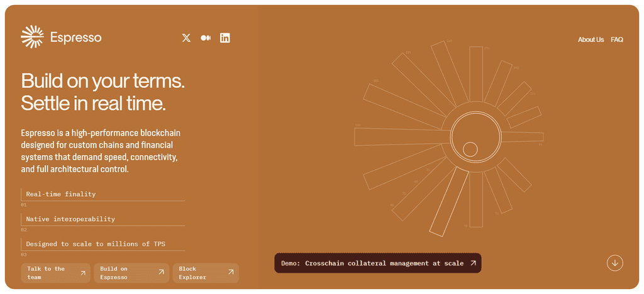Click the Build on Espresso button
Screen dimensions: 644x294
pos(131,273)
